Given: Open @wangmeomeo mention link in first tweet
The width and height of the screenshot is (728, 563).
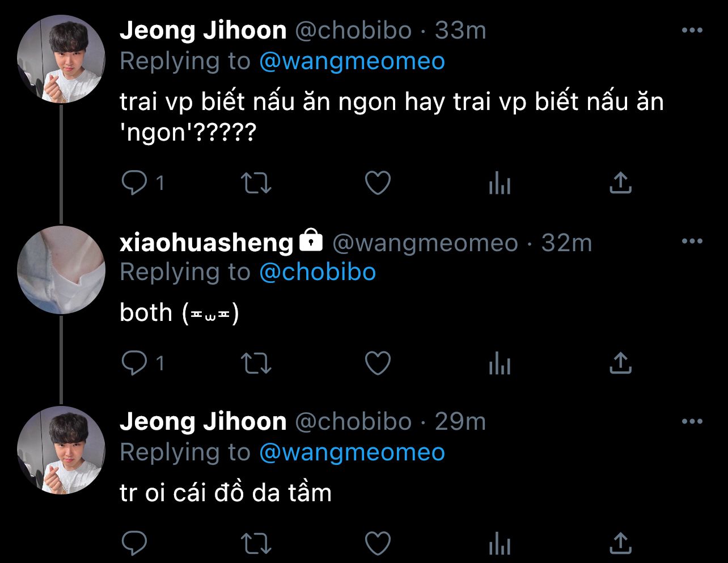Looking at the screenshot, I should pyautogui.click(x=352, y=61).
